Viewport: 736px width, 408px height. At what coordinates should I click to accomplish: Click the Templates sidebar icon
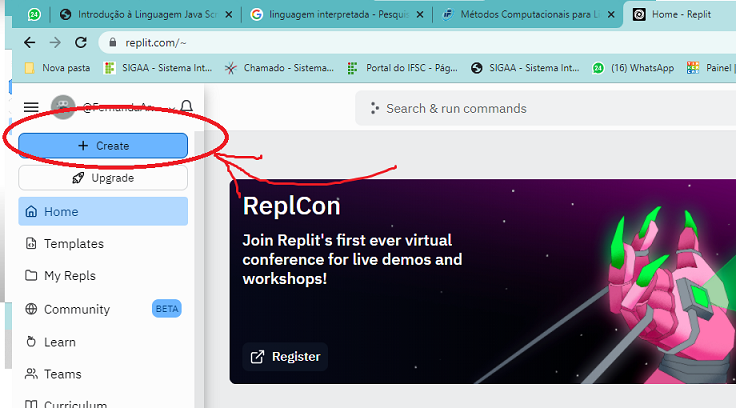(x=31, y=244)
